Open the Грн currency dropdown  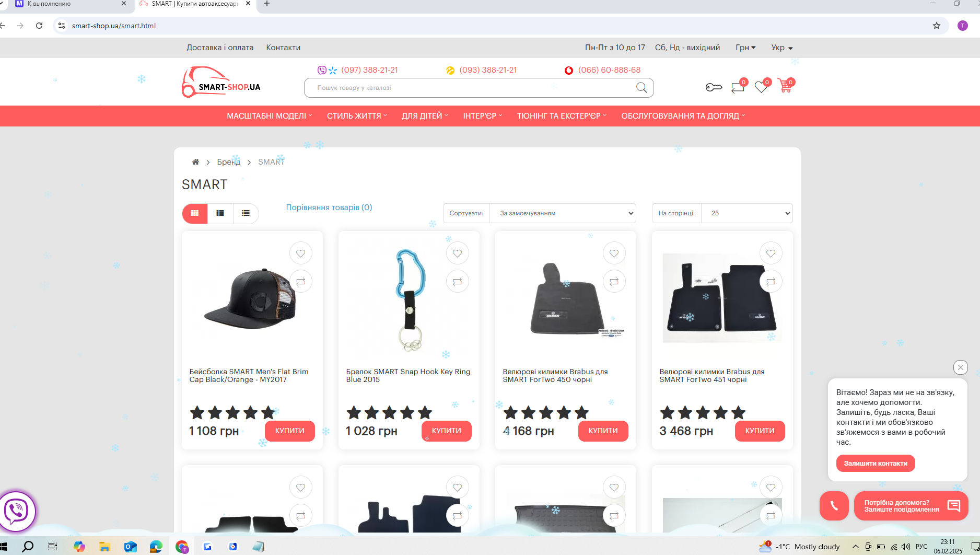[745, 48]
